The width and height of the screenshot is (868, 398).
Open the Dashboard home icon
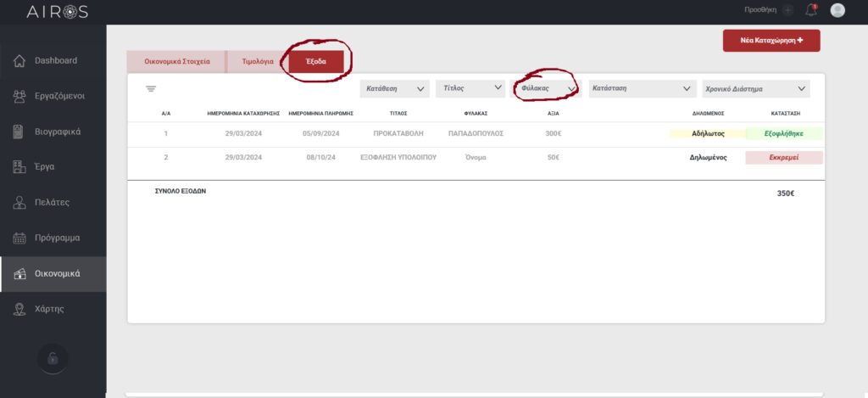coord(19,61)
